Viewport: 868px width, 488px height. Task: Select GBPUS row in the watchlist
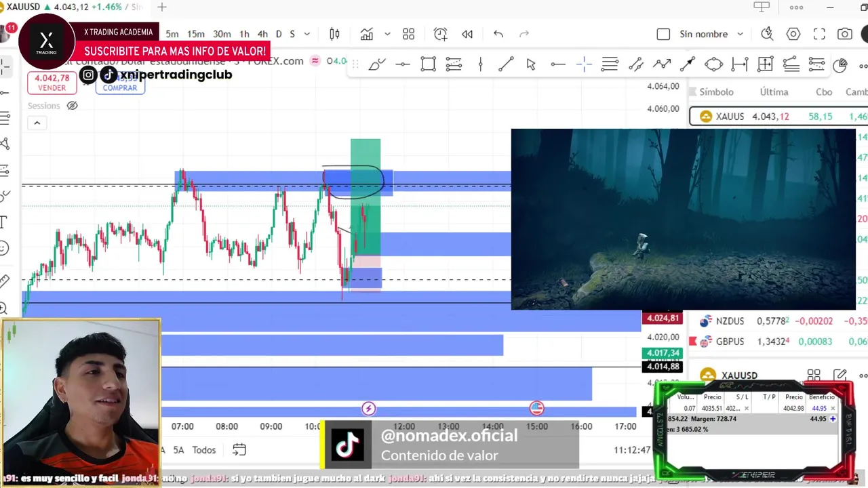(778, 342)
